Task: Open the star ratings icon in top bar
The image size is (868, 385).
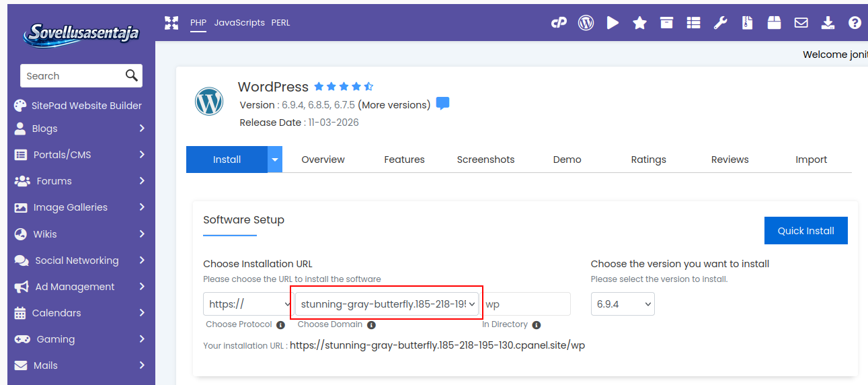Action: [639, 23]
